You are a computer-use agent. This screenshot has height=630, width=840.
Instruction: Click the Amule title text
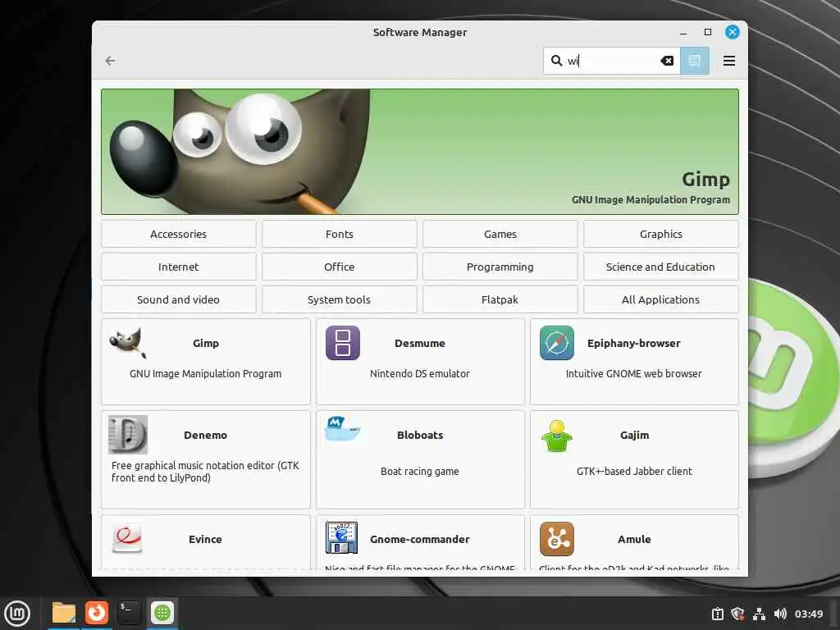point(634,539)
